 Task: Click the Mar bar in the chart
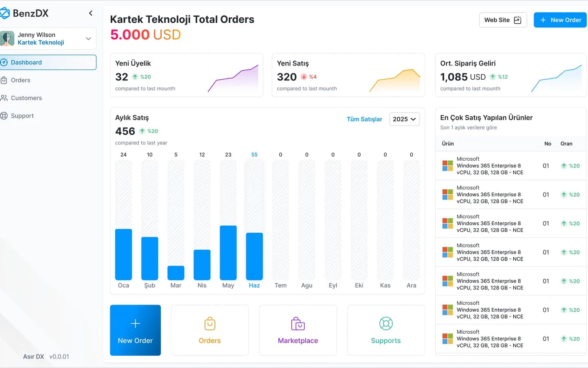pyautogui.click(x=176, y=273)
